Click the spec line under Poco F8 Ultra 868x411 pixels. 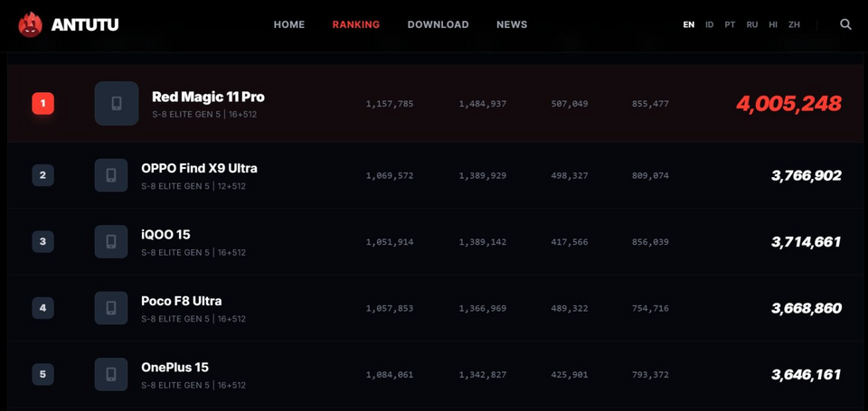click(193, 319)
